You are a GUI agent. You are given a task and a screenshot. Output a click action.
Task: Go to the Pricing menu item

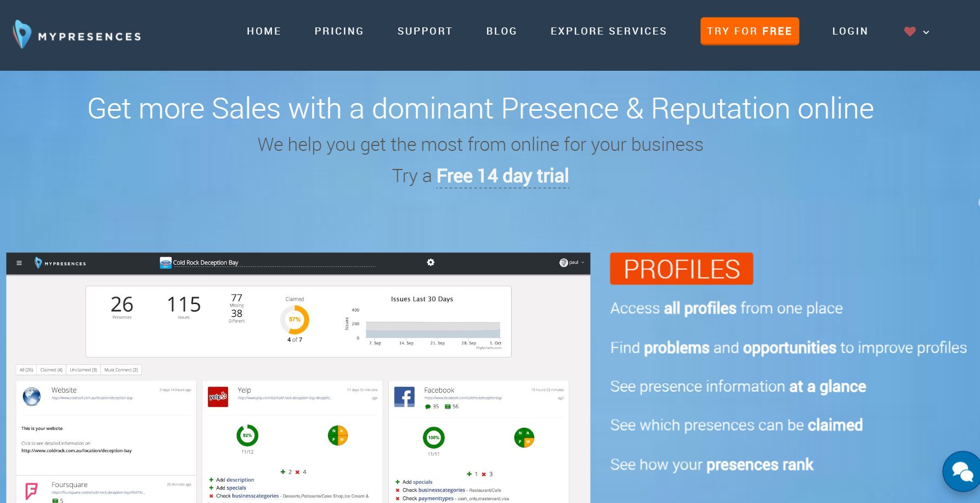coord(339,31)
